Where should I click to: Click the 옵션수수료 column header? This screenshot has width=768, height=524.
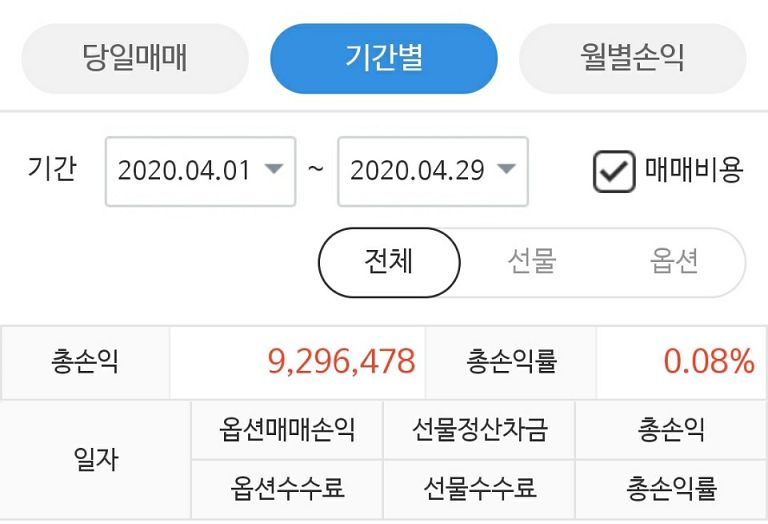(287, 488)
